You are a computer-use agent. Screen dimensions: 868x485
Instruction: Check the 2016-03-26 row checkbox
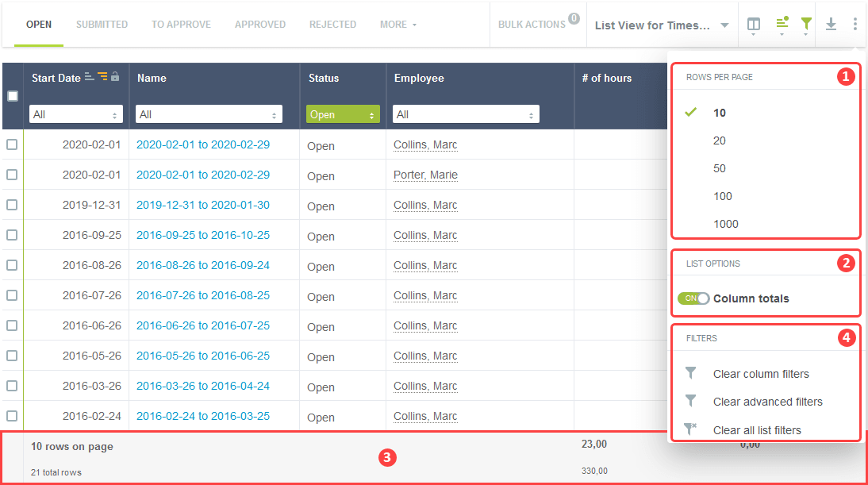[12, 386]
